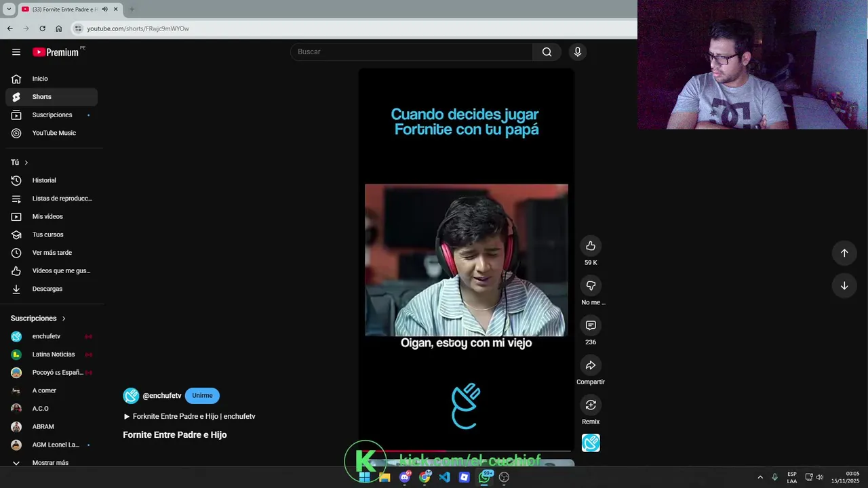This screenshot has width=868, height=488.
Task: Open Latina Noticias subscription channel
Action: coord(52,354)
